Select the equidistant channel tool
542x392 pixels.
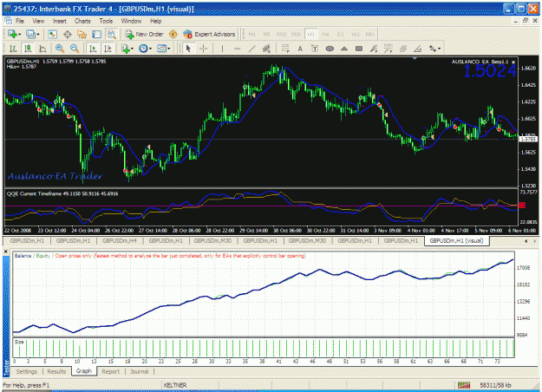point(266,49)
